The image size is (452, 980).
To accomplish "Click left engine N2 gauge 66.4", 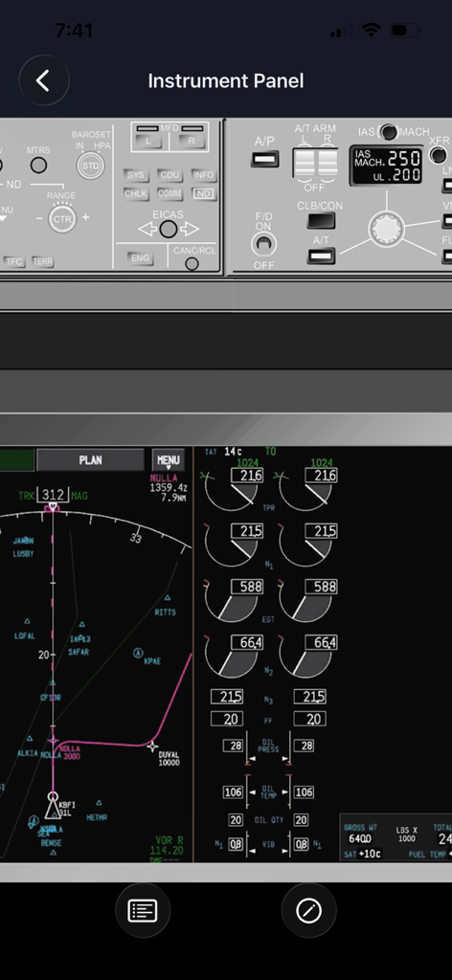I will click(x=234, y=657).
